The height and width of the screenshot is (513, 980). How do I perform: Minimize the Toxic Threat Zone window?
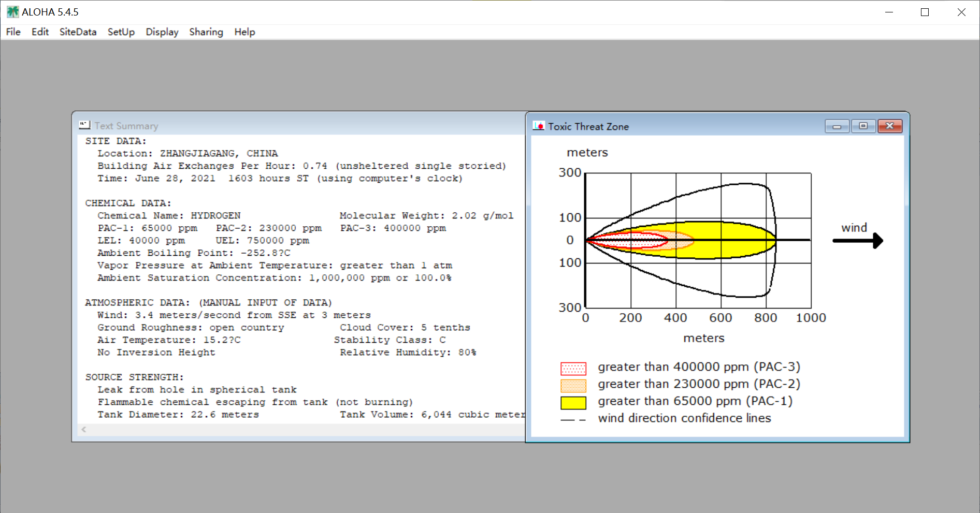(837, 126)
